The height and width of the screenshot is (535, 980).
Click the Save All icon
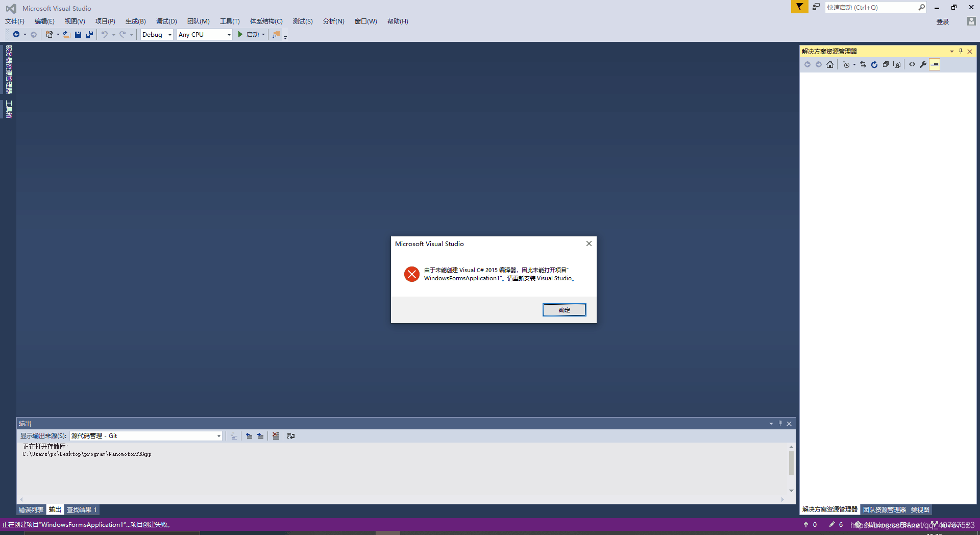89,35
